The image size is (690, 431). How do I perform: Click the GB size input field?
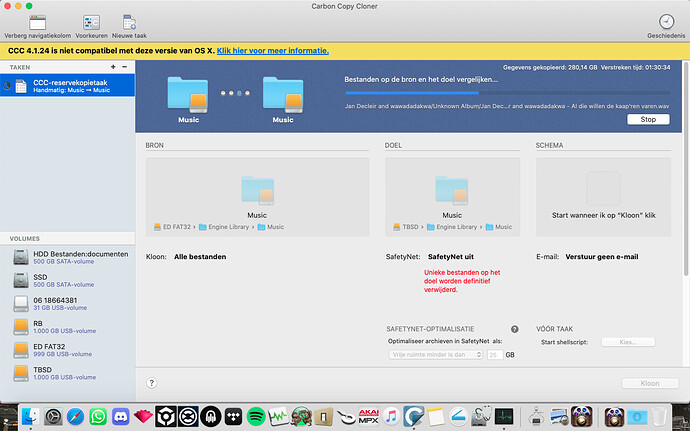495,354
